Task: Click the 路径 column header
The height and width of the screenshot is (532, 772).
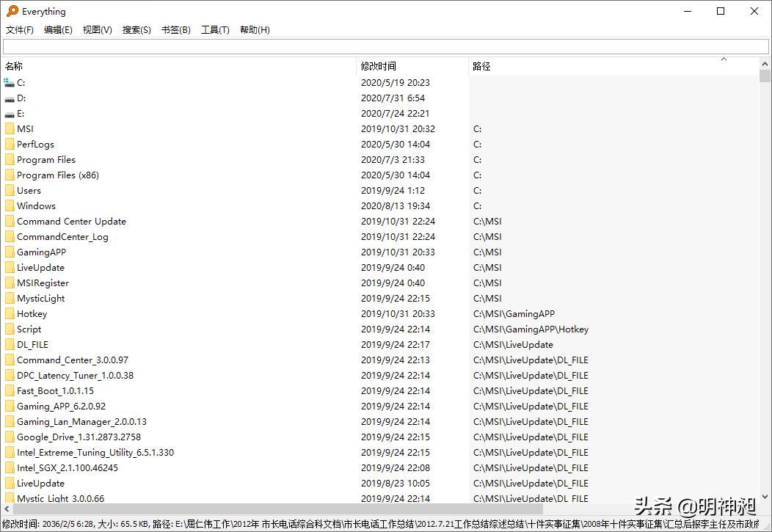Action: (481, 66)
